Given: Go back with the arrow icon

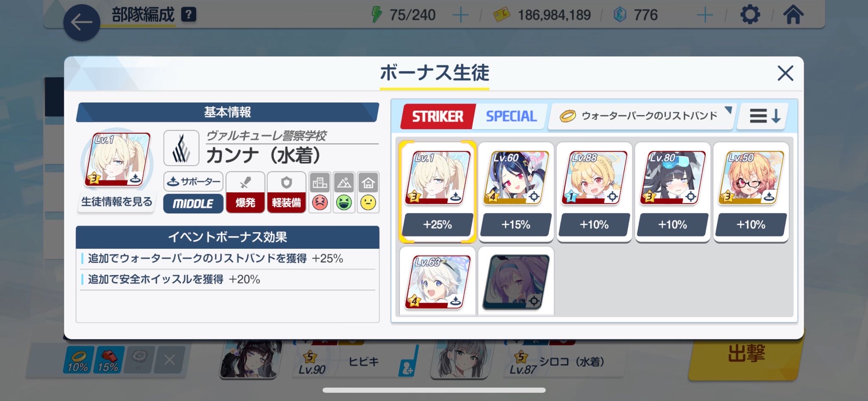Looking at the screenshot, I should point(81,22).
